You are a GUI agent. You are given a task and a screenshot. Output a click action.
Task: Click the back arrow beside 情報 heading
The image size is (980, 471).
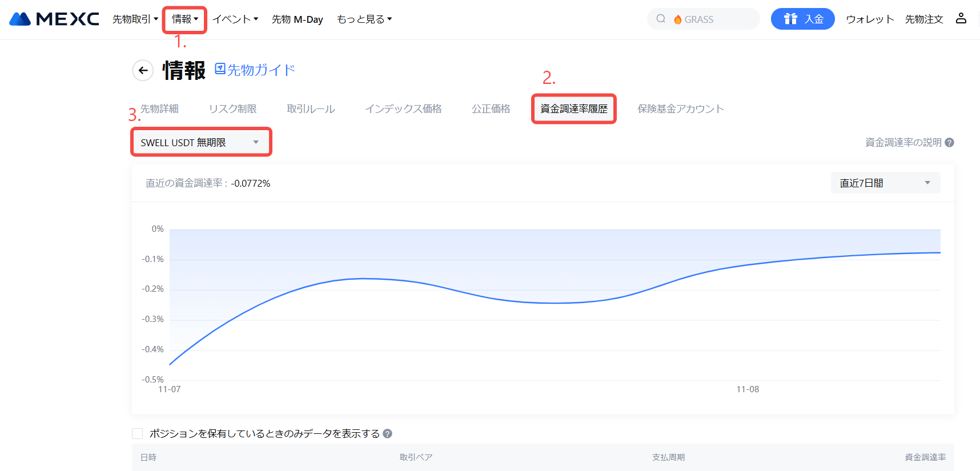(143, 70)
